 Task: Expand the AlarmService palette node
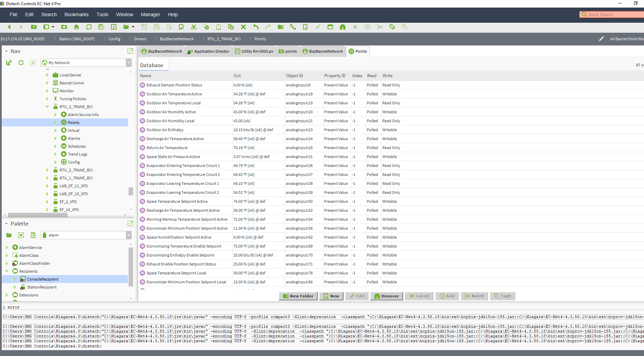7,248
